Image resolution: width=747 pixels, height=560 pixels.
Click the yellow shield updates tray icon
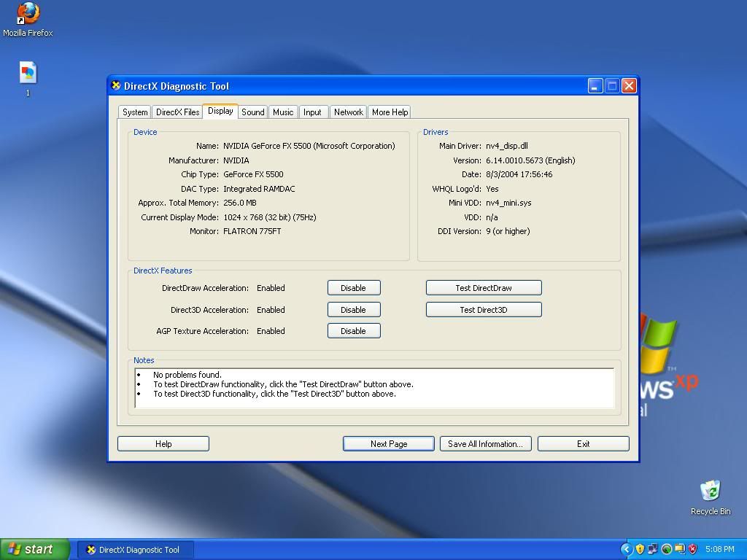point(640,550)
